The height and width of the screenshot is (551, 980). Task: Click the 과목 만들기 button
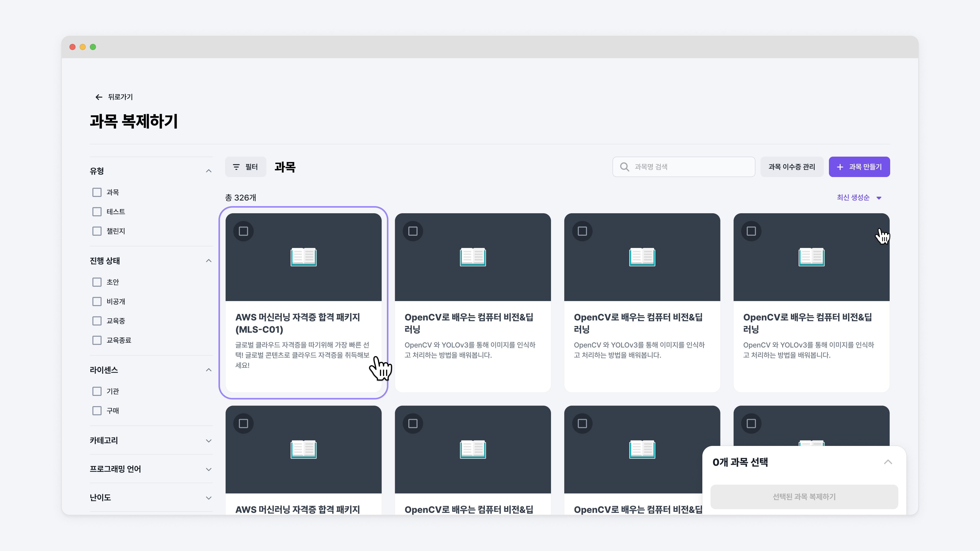[x=859, y=167]
